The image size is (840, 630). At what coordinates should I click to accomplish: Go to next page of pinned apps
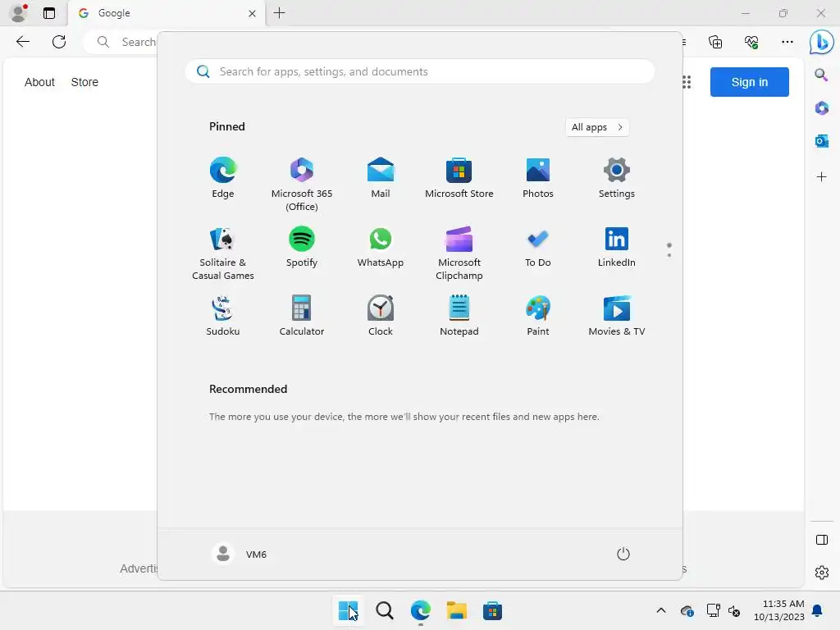(669, 255)
